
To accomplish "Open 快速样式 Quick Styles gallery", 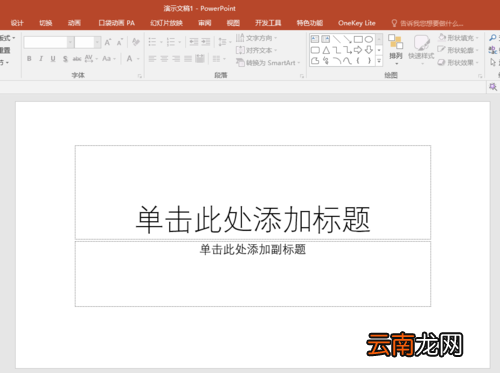I will 421,50.
